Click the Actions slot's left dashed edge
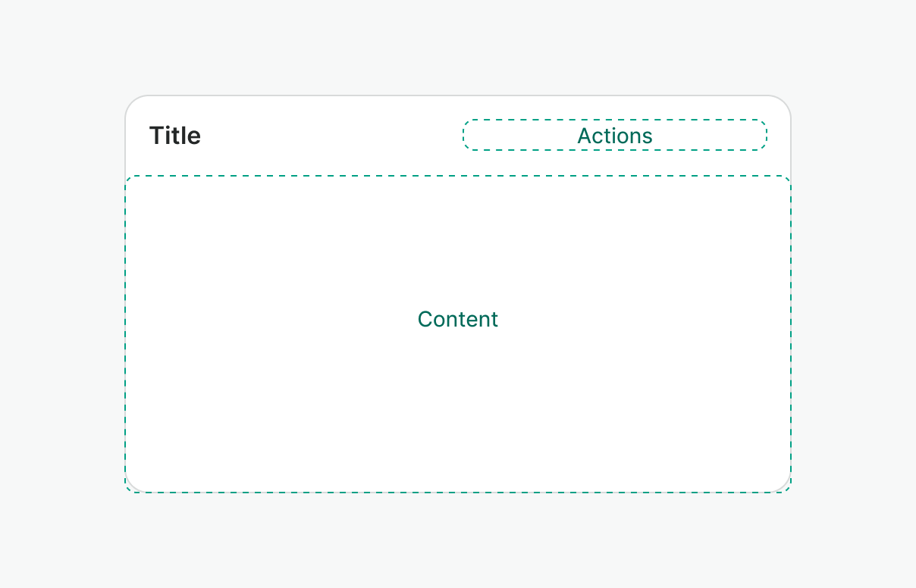916x588 pixels. pyautogui.click(x=463, y=136)
